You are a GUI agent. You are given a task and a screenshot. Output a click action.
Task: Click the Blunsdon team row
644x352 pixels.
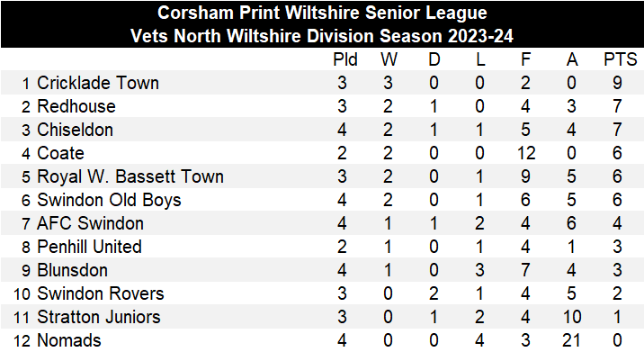pos(322,270)
